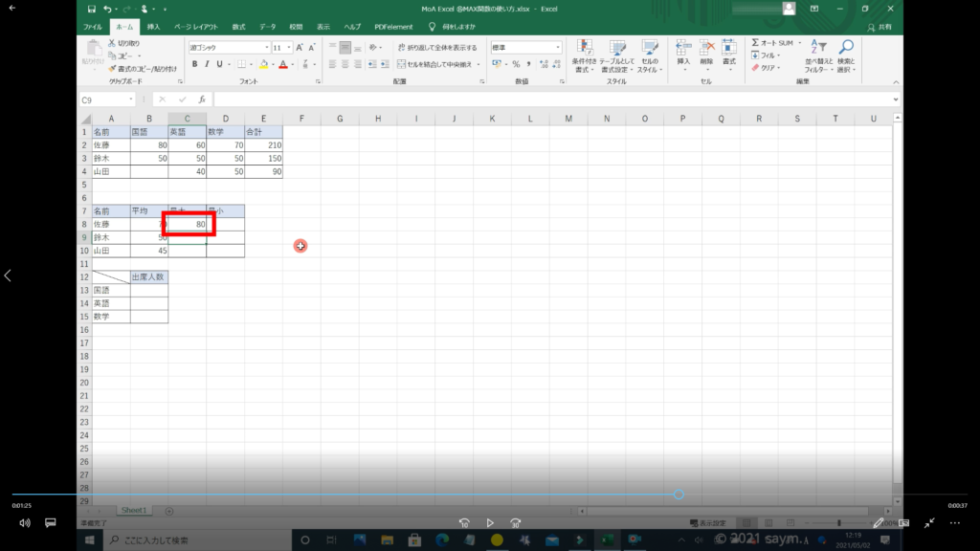Click the Insert Function fx icon

pyautogui.click(x=201, y=99)
